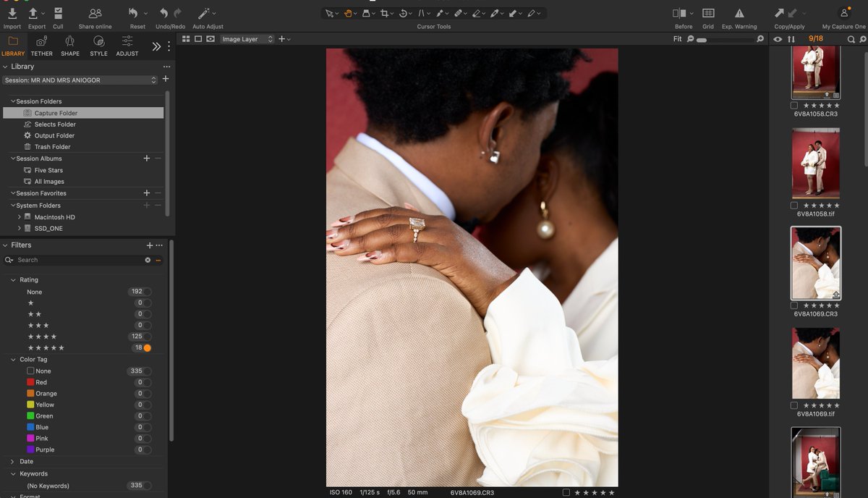Toggle the five-star rating filter
This screenshot has width=868, height=498.
point(147,348)
